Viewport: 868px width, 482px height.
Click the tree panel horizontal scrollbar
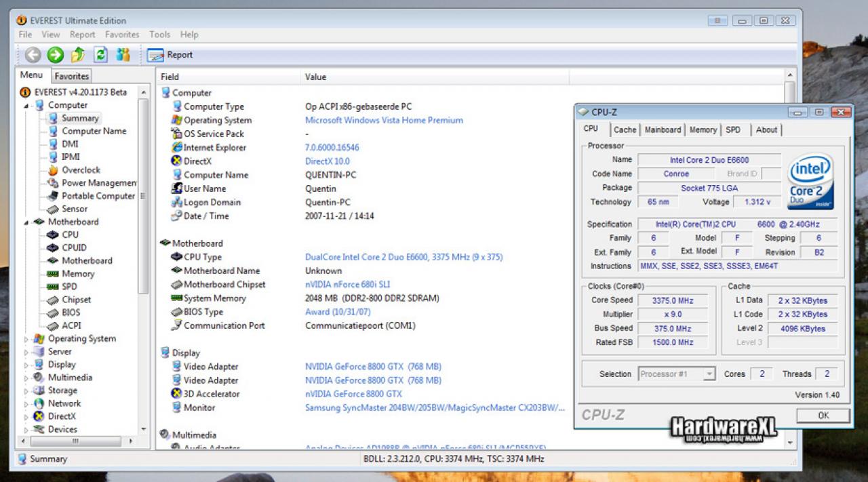tap(75, 441)
